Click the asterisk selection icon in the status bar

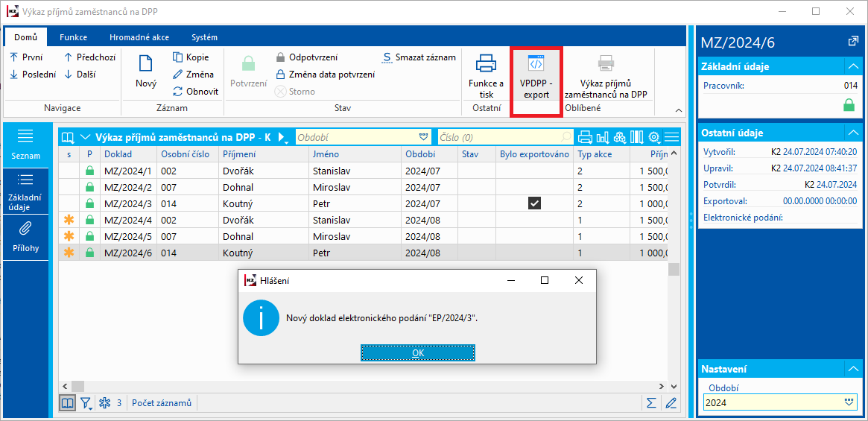point(104,403)
